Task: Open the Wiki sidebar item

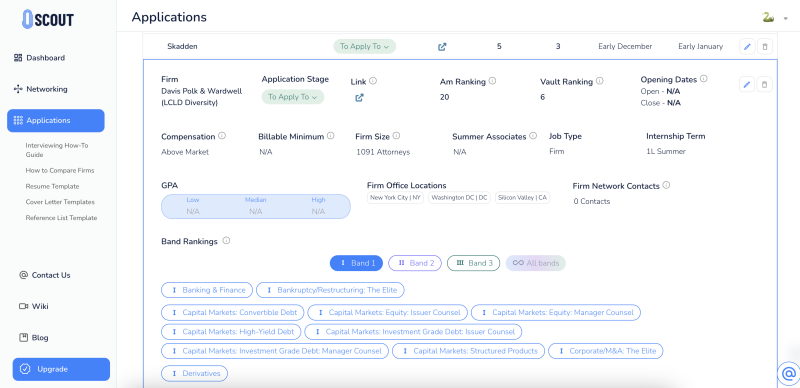Action: (34, 306)
